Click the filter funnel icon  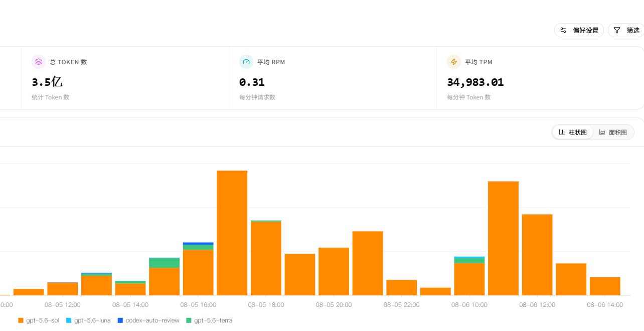617,30
